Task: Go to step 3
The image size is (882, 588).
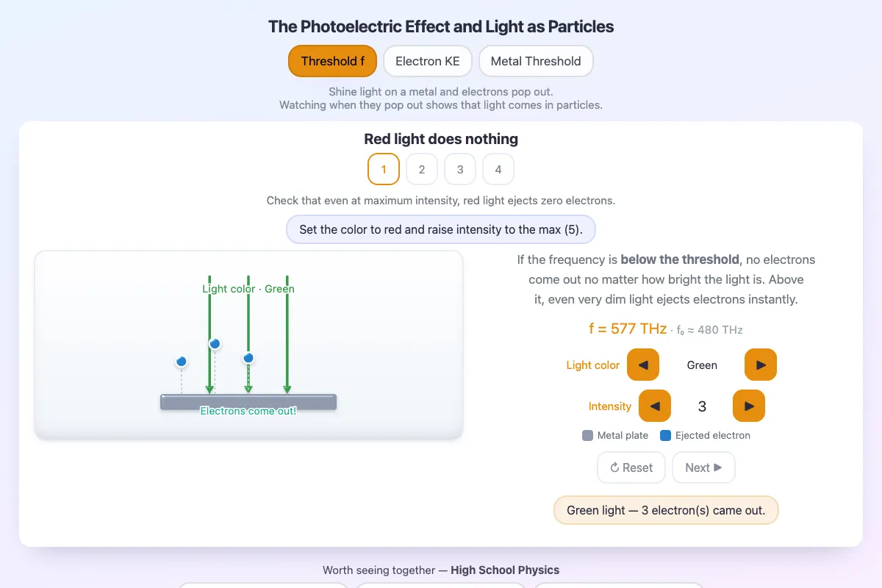Action: (460, 169)
